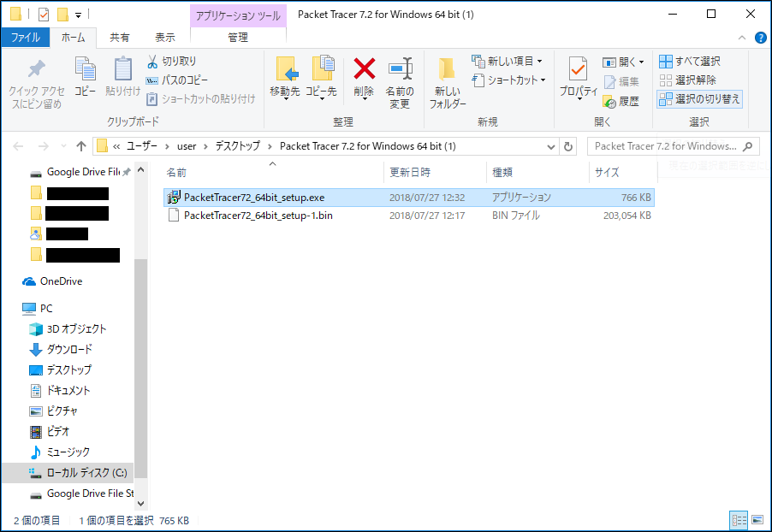The height and width of the screenshot is (532, 772).
Task: Expand the address bar history dropdown
Action: coord(551,146)
